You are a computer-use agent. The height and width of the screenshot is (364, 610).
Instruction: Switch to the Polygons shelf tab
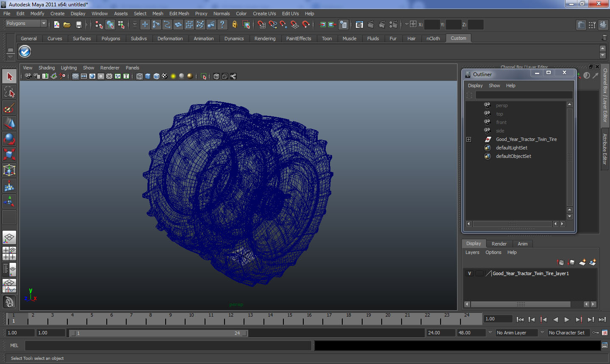click(x=111, y=39)
